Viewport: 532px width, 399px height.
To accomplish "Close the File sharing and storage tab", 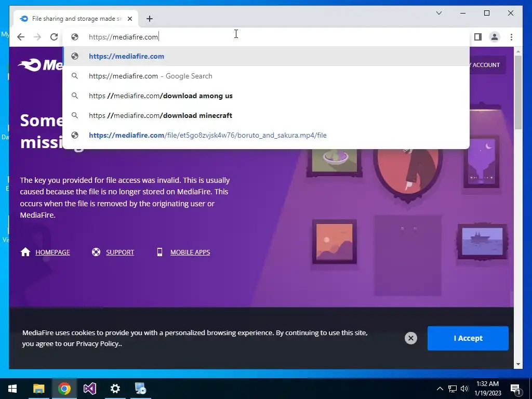I will pos(129,19).
